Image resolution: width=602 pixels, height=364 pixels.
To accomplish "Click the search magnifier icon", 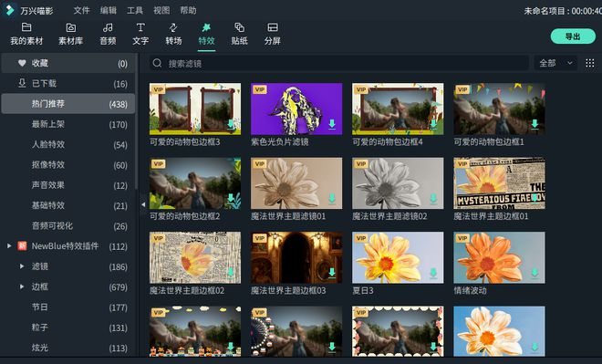I will pos(157,63).
